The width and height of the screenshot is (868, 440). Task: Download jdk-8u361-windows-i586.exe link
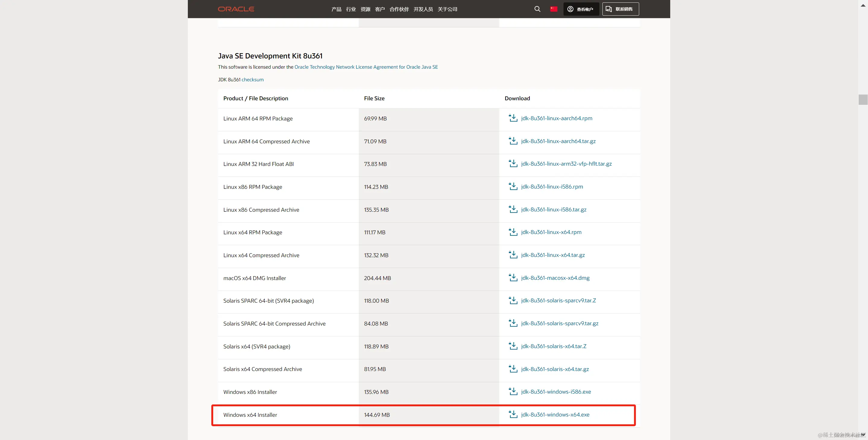556,392
